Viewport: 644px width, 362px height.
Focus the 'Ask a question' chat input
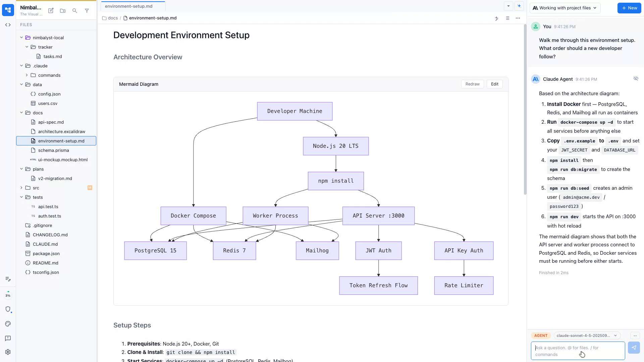(x=577, y=351)
